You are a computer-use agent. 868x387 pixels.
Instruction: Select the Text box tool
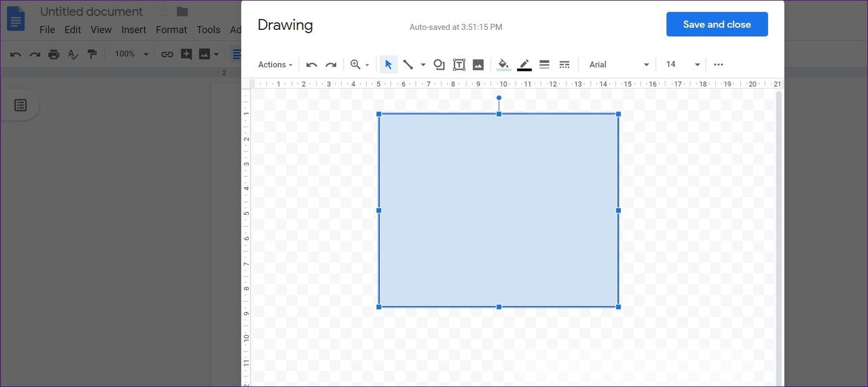click(459, 65)
